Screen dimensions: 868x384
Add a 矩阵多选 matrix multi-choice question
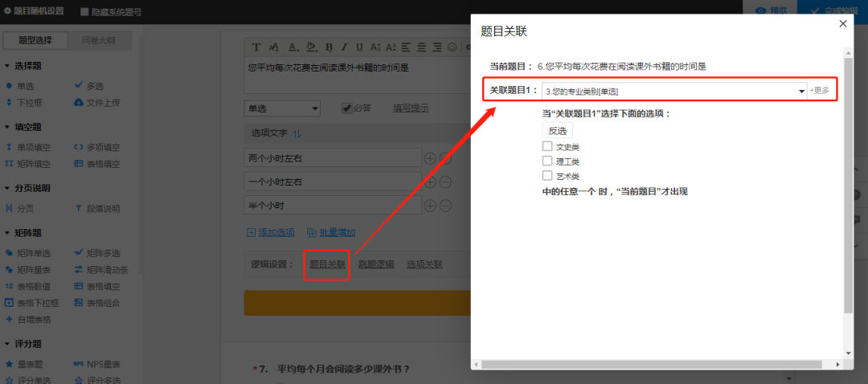coord(97,253)
